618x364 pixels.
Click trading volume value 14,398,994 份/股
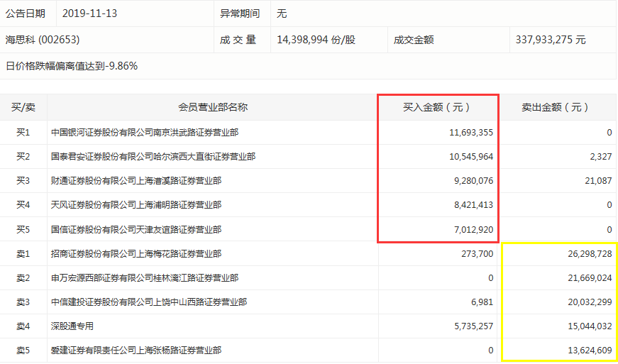[316, 40]
